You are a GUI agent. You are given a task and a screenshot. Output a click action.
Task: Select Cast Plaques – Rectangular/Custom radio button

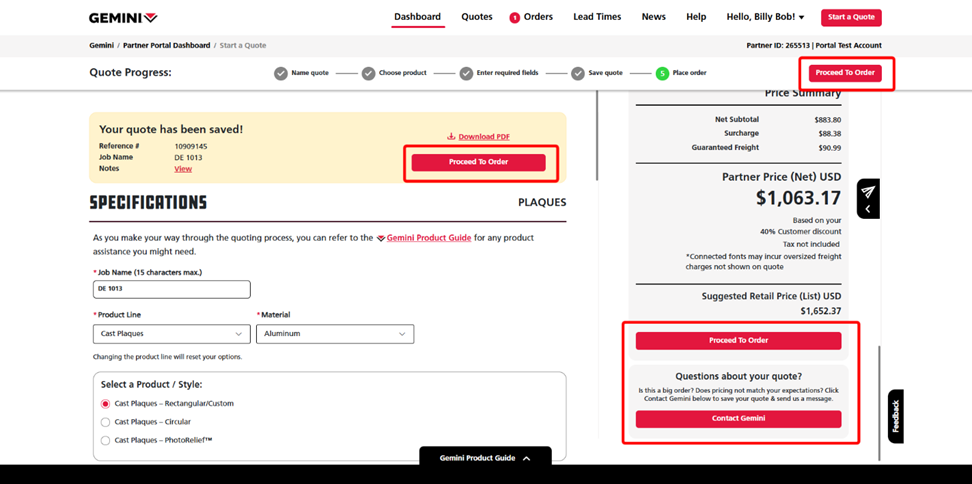pos(106,404)
